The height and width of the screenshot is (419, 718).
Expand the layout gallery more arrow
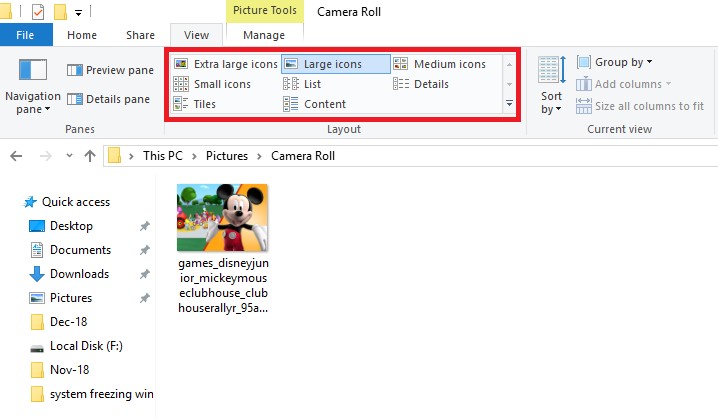(x=509, y=103)
